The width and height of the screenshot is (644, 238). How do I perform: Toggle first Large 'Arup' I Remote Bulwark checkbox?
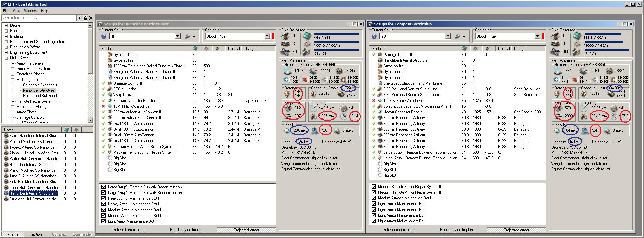[104, 187]
